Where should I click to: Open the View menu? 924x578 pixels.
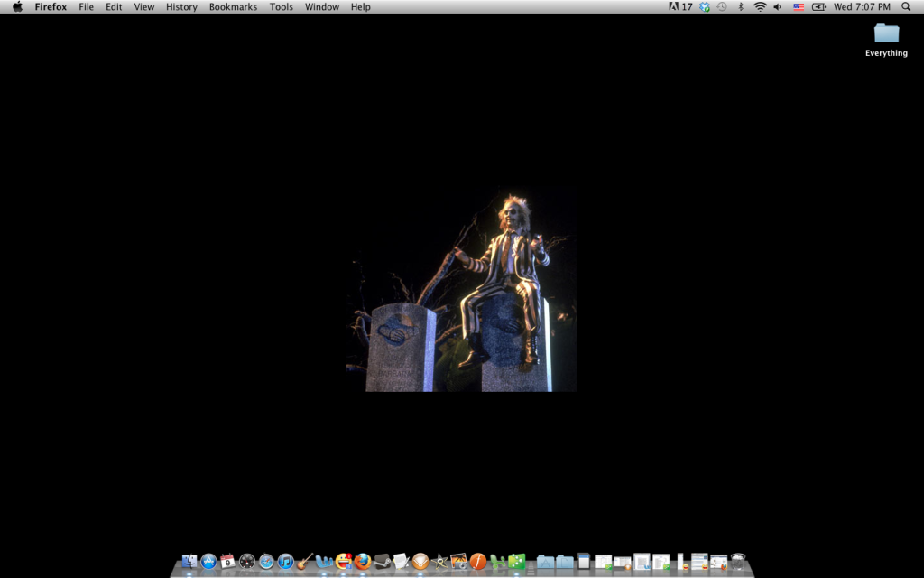pyautogui.click(x=143, y=6)
